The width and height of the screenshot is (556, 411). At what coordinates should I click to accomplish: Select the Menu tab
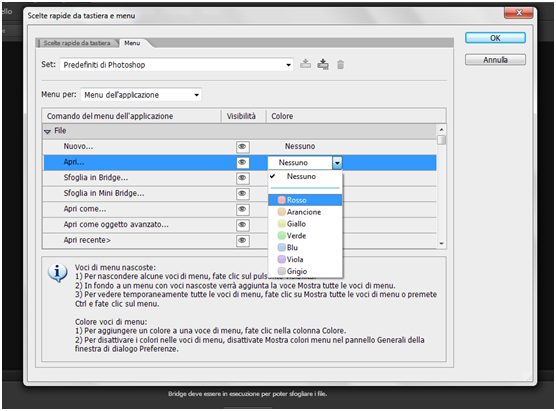[x=132, y=43]
